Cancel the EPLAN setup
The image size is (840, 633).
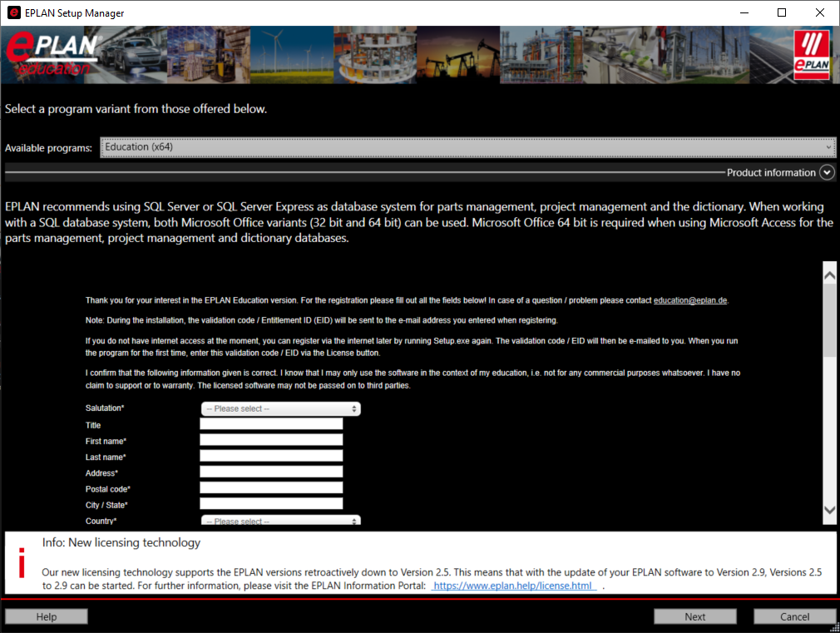(794, 616)
